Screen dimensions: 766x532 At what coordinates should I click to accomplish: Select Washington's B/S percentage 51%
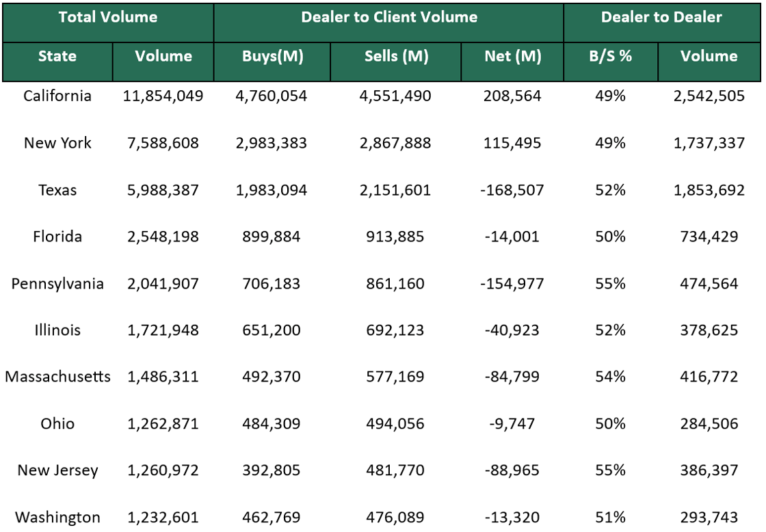pos(610,518)
